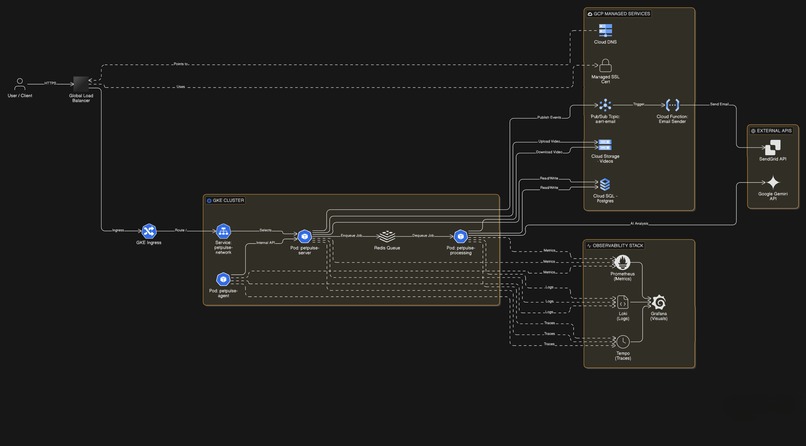Click the Redis Queue stack icon
The width and height of the screenshot is (806, 446).
coord(386,236)
